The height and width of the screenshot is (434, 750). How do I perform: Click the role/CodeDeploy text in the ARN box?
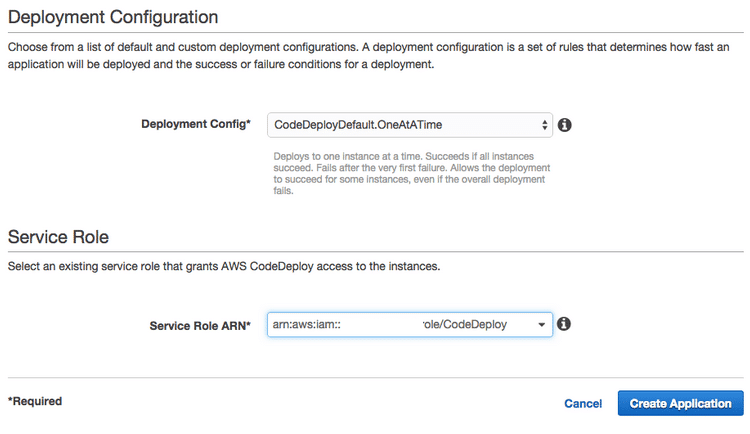point(465,324)
